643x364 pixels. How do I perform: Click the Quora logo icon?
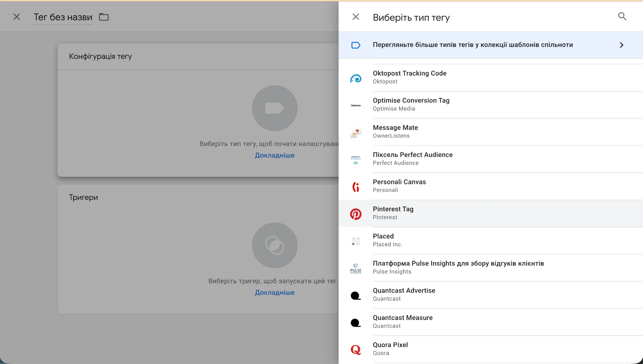(356, 350)
